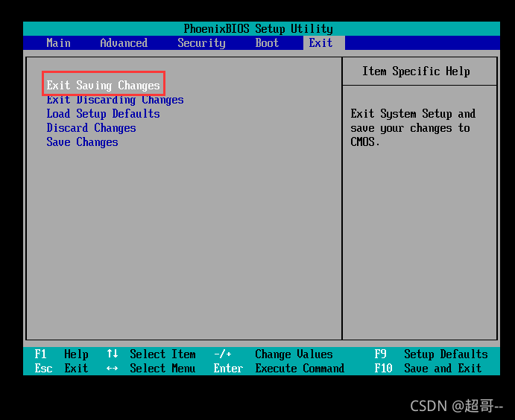
Task: Select the Exit tab
Action: click(x=324, y=43)
